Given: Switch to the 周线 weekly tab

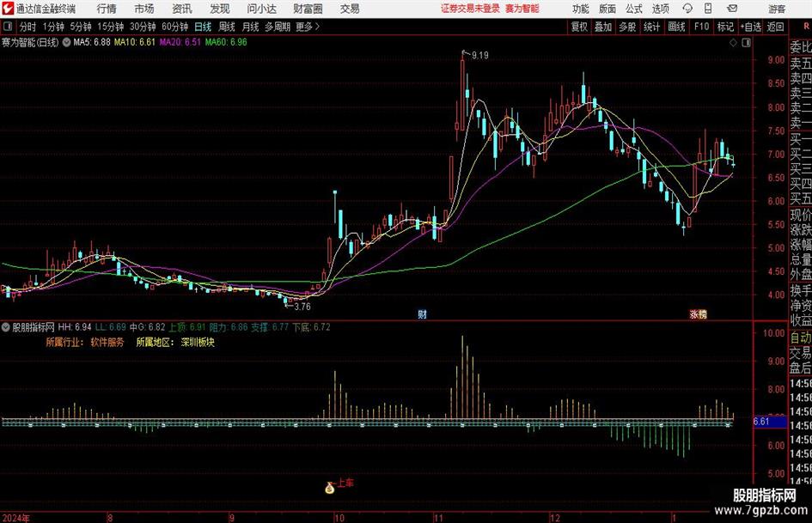Looking at the screenshot, I should click(227, 27).
